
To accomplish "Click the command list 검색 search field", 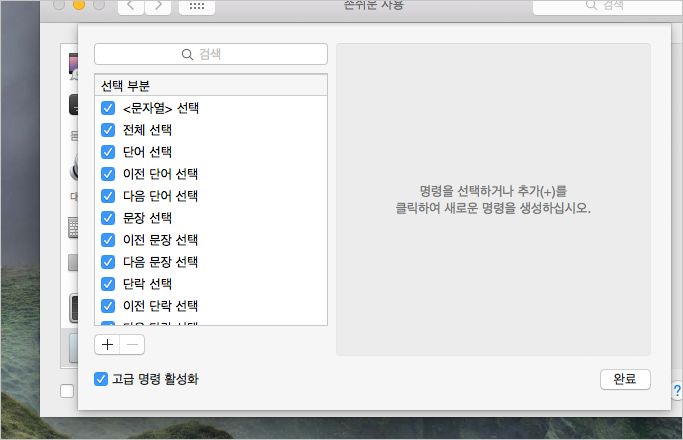I will click(211, 54).
